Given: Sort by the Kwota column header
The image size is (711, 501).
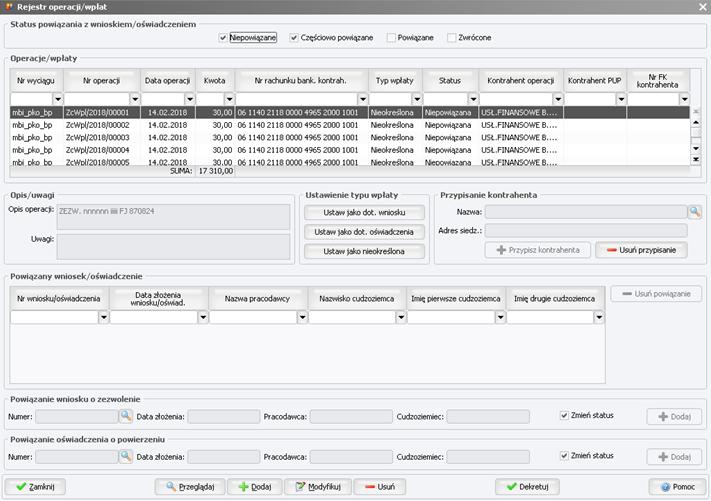Looking at the screenshot, I should tap(214, 80).
